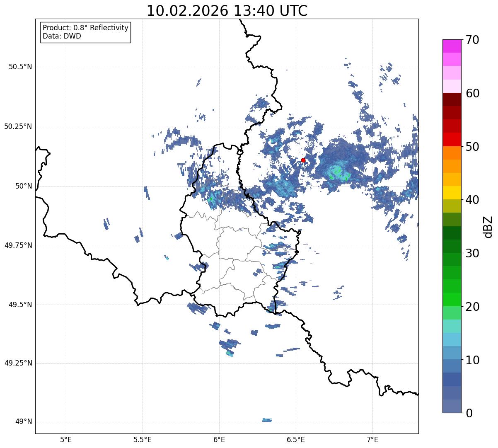Click the red radar site marker
Viewport: 498px width, 448px height.
[x=303, y=160]
